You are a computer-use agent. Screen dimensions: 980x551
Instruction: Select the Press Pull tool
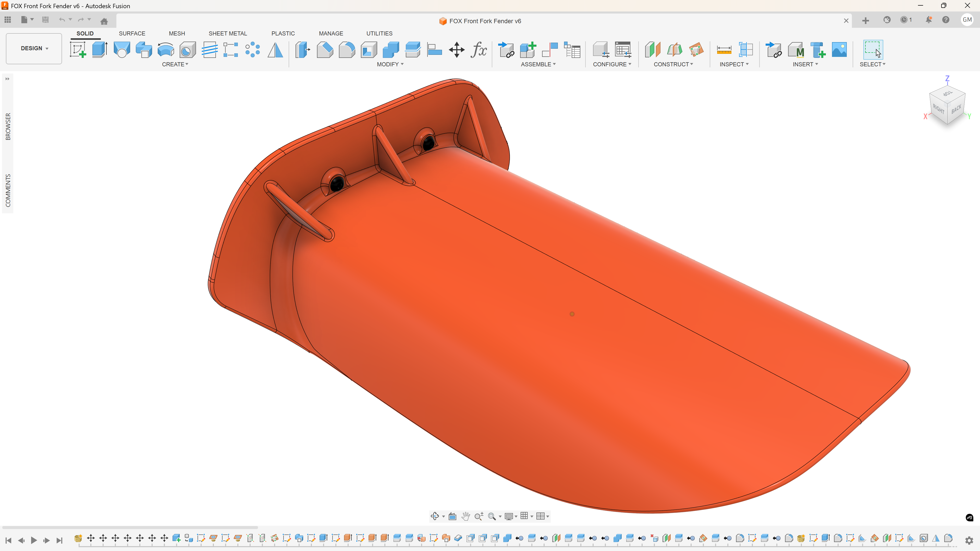pos(303,50)
